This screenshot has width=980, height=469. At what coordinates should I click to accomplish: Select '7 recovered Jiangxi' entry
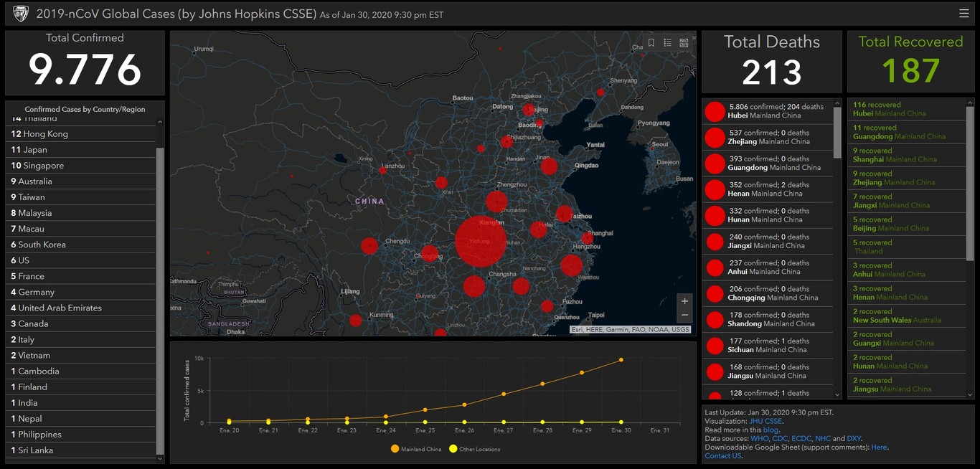coord(907,201)
